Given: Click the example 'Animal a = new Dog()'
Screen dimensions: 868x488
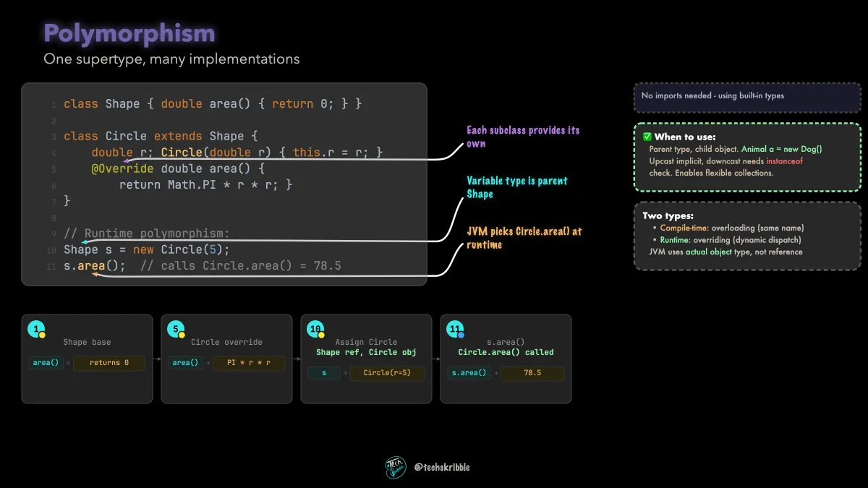Looking at the screenshot, I should (782, 149).
